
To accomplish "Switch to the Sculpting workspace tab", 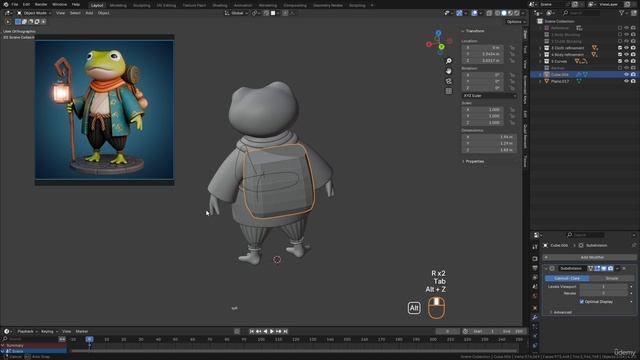I will [142, 5].
